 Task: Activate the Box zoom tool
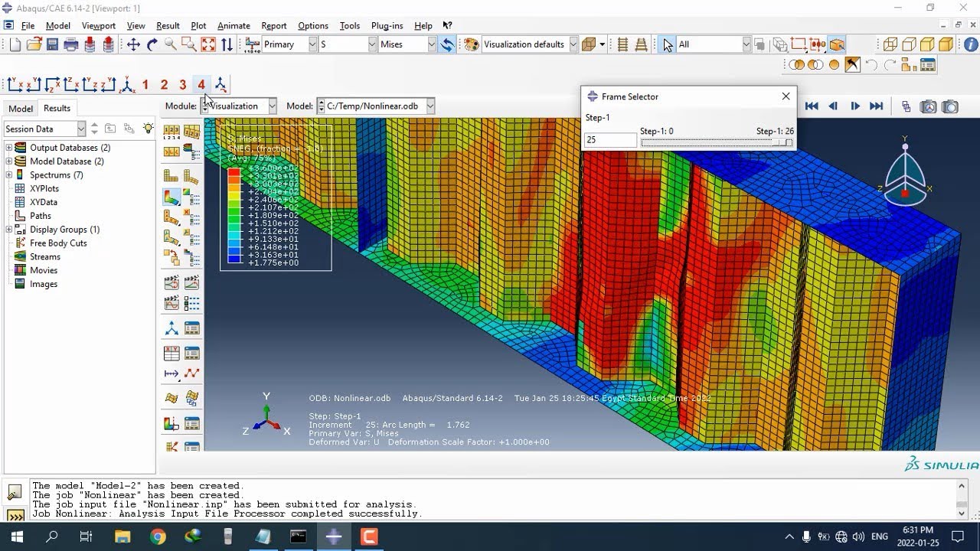[x=189, y=44]
